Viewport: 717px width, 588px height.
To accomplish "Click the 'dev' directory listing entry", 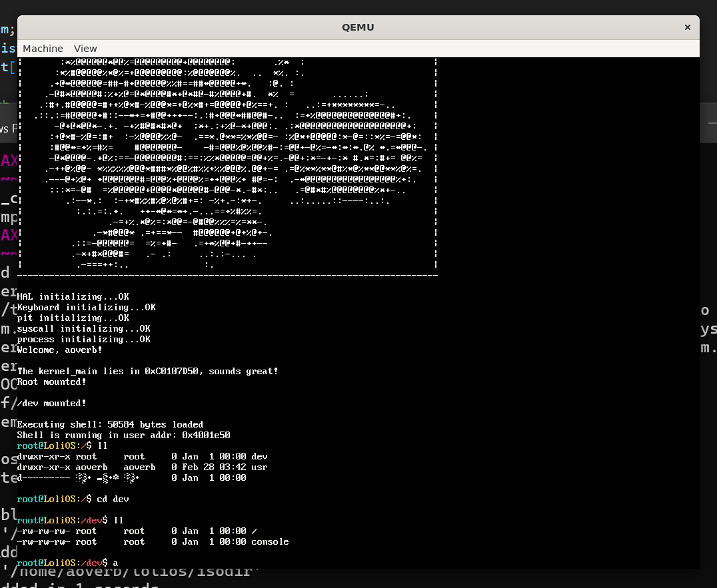I will point(259,456).
